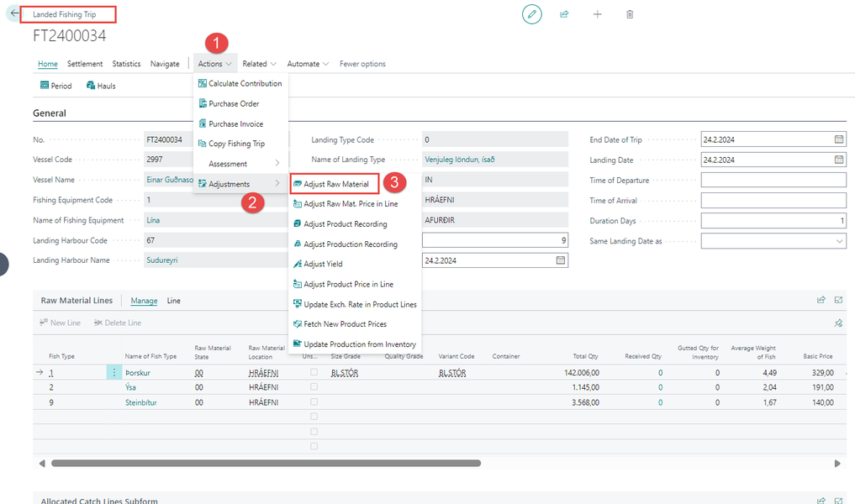Screen dimensions: 855x504
Task: Click the horizontal scrollbar under the lines grid
Action: coord(266,463)
